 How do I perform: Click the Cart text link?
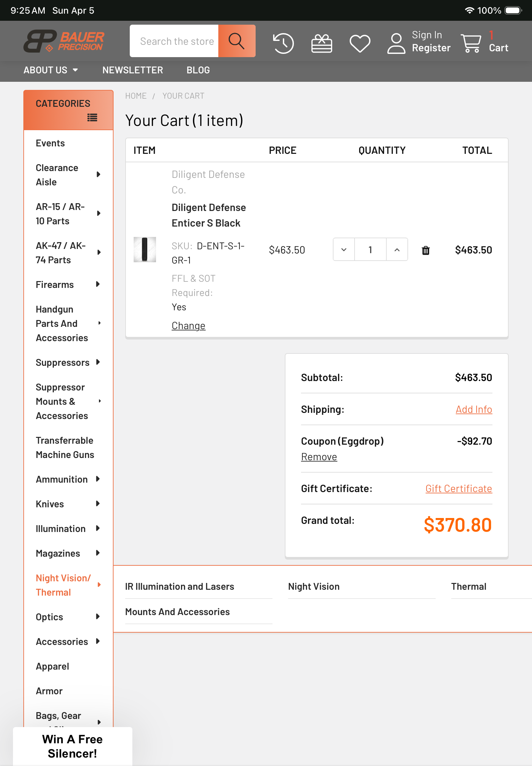tap(499, 48)
